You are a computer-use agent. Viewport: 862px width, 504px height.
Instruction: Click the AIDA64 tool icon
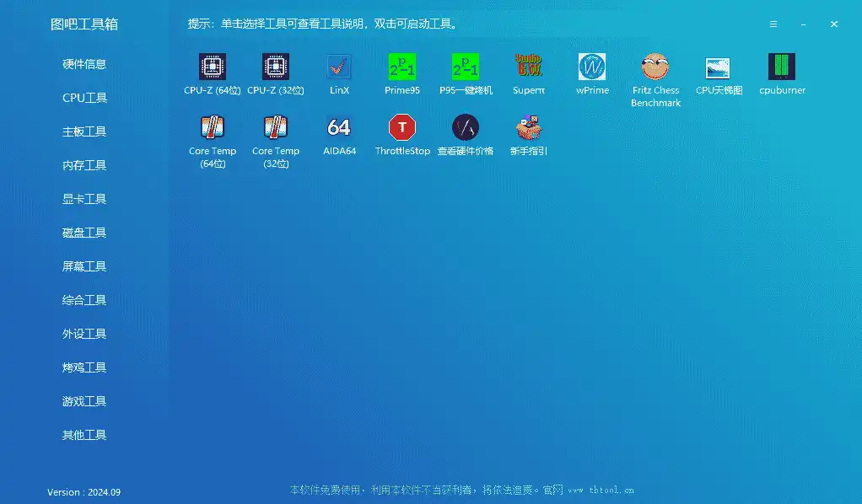click(339, 127)
